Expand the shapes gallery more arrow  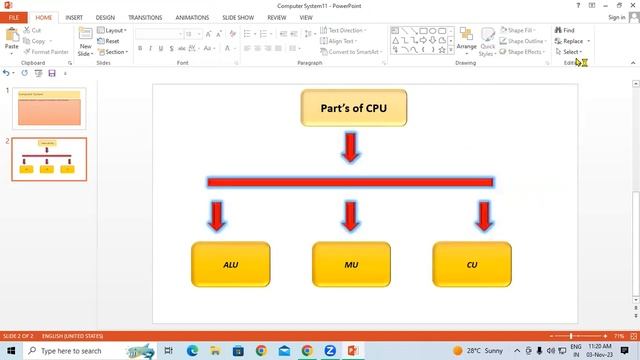coord(451,50)
